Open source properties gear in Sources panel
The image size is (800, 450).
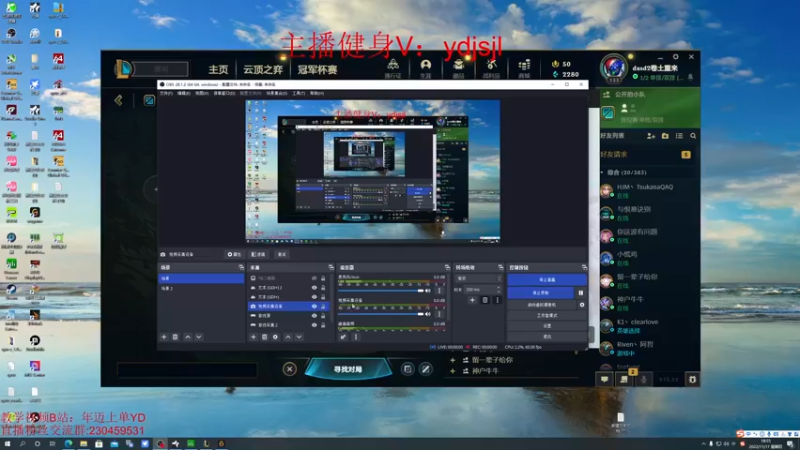coord(276,337)
